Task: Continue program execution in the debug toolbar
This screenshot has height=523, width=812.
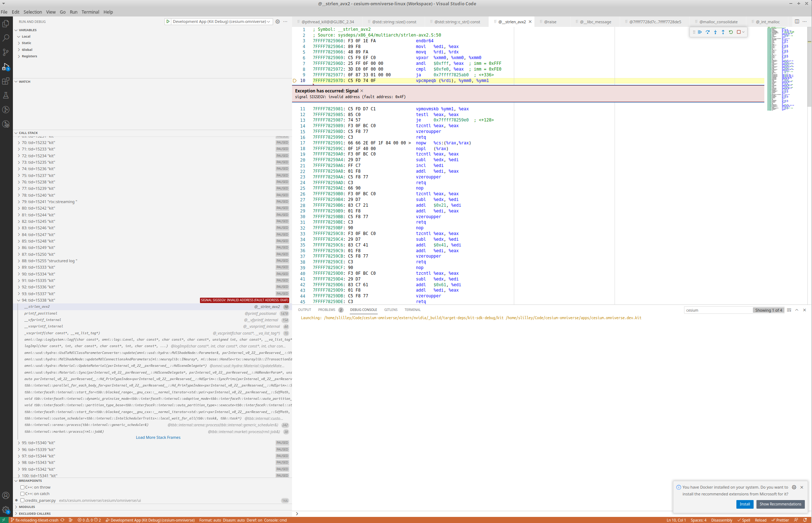Action: [700, 32]
